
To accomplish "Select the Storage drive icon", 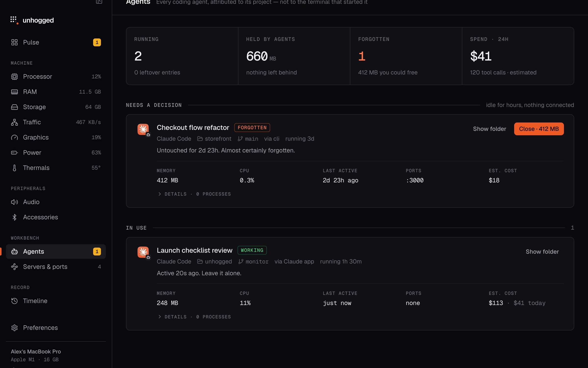I will point(14,107).
